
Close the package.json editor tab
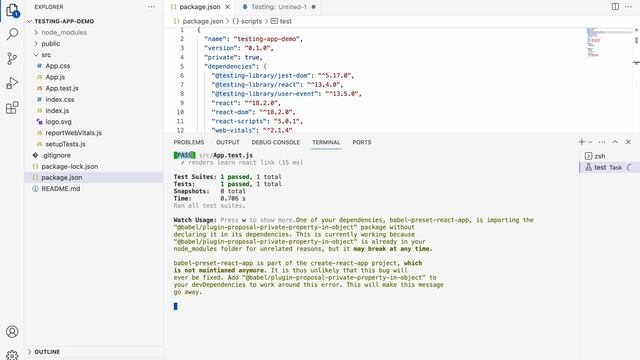click(x=228, y=7)
